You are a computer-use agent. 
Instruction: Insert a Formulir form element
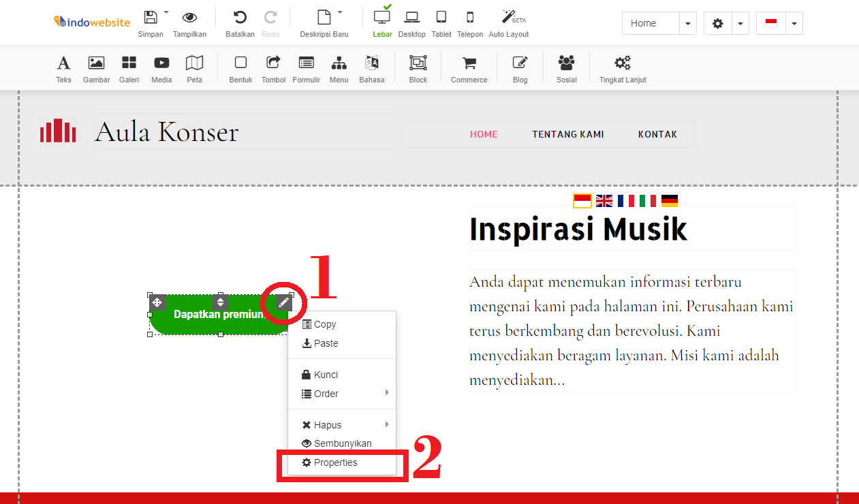306,70
